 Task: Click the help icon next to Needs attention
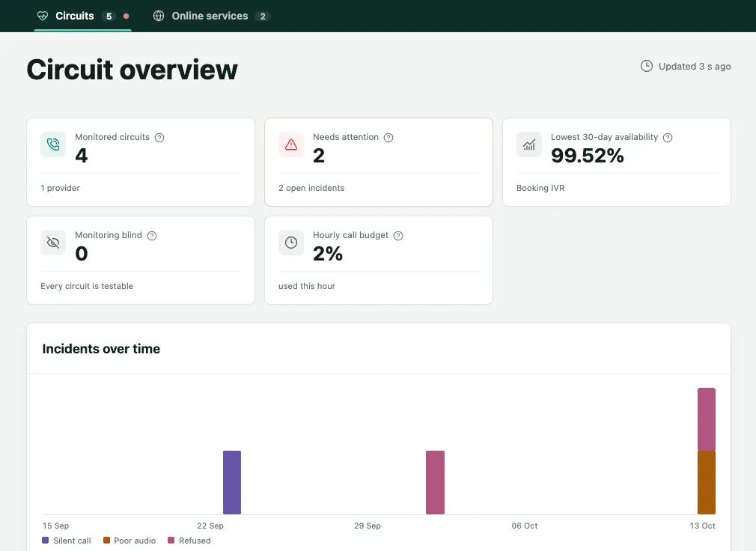pos(388,138)
